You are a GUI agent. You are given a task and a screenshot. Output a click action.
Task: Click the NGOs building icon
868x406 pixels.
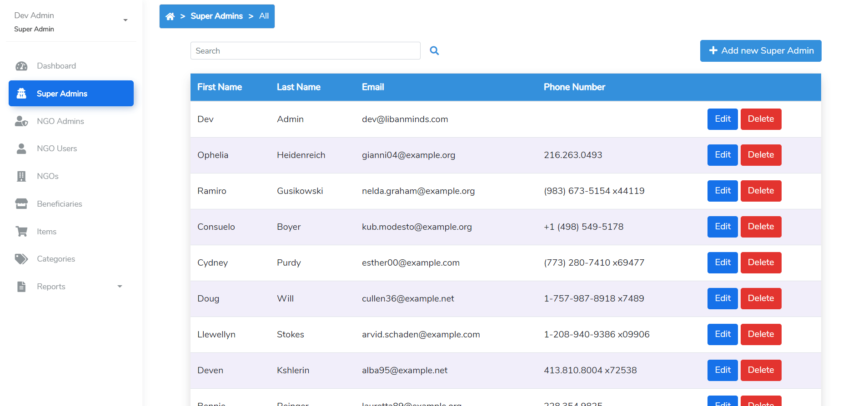click(x=21, y=176)
